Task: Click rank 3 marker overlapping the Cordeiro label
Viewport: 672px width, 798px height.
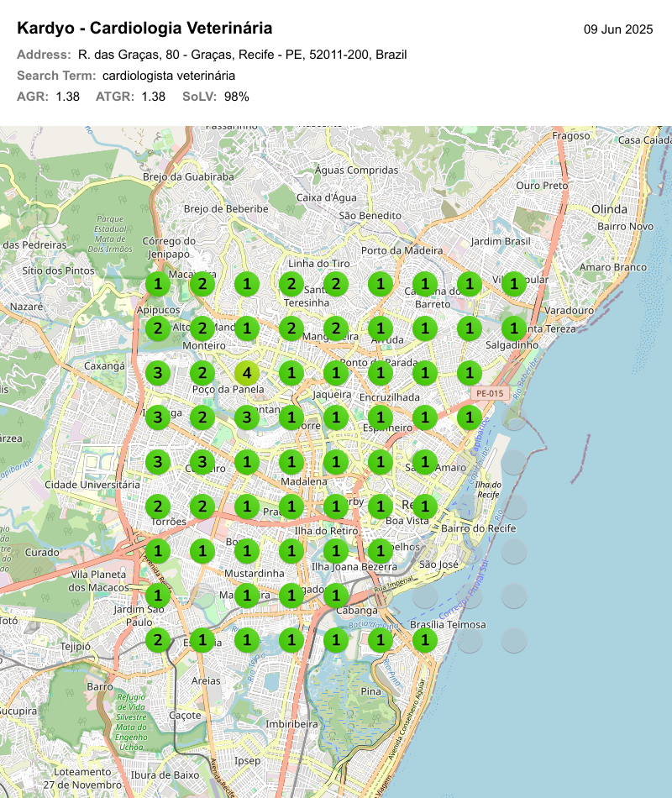Action: tap(202, 461)
